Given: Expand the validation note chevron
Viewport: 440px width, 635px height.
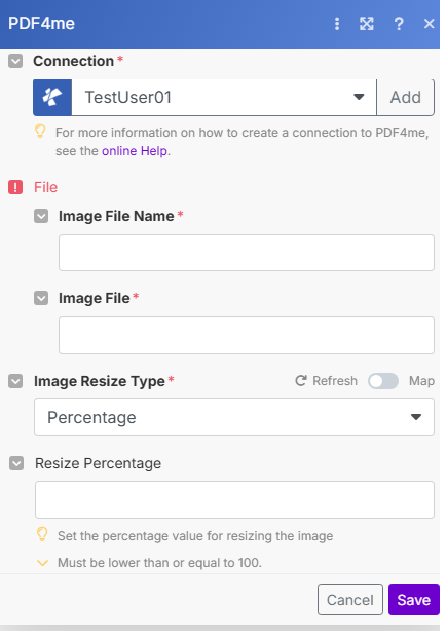Looking at the screenshot, I should pos(42,563).
